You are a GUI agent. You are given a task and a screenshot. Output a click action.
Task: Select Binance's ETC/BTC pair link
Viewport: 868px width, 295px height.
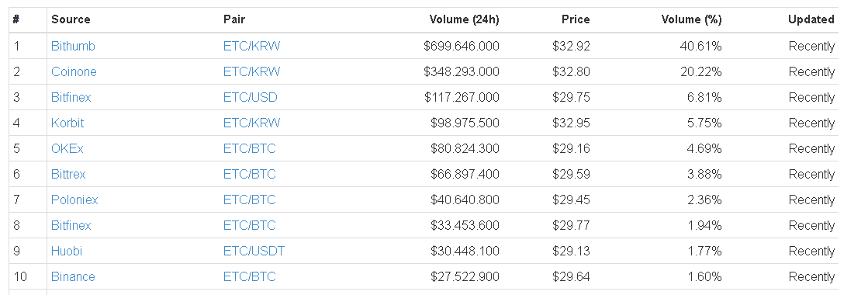pos(249,276)
